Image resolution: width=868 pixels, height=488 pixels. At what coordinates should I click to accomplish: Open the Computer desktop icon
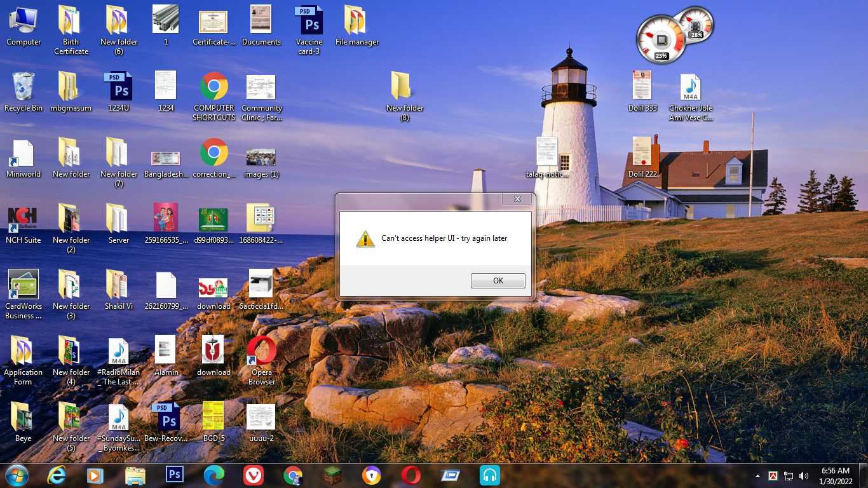pos(24,25)
